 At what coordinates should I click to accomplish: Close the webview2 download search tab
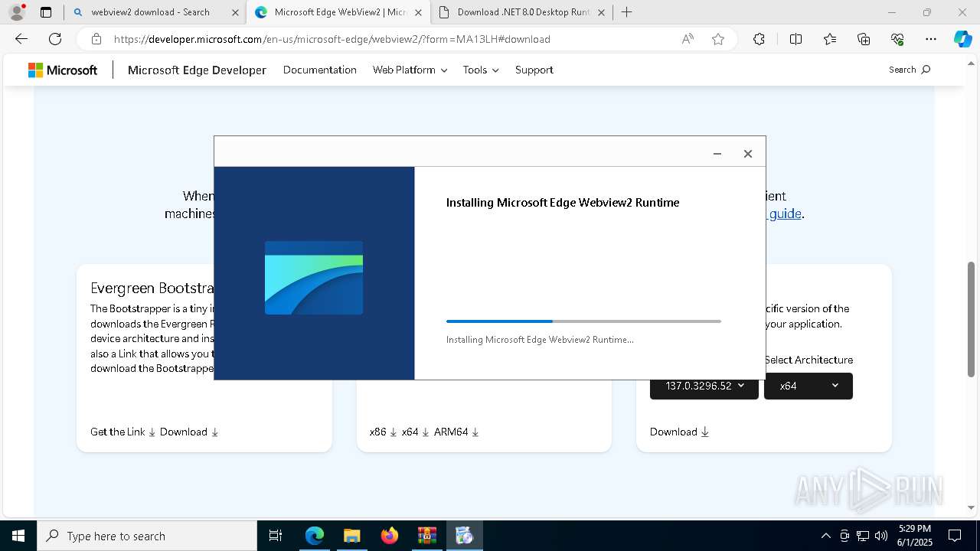click(235, 12)
